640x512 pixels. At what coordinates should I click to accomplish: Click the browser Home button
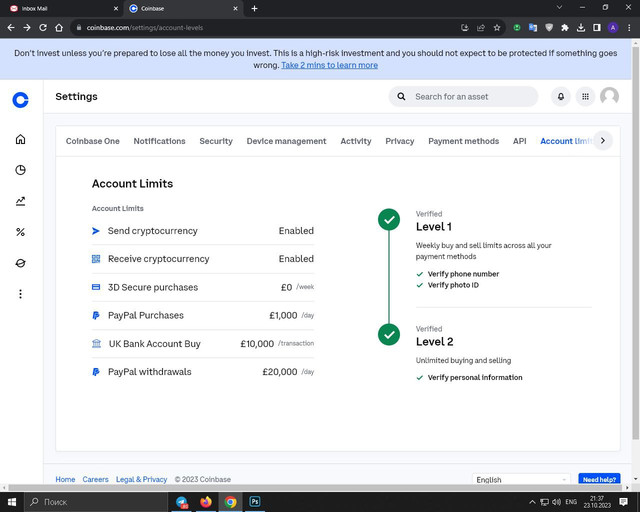pyautogui.click(x=59, y=27)
